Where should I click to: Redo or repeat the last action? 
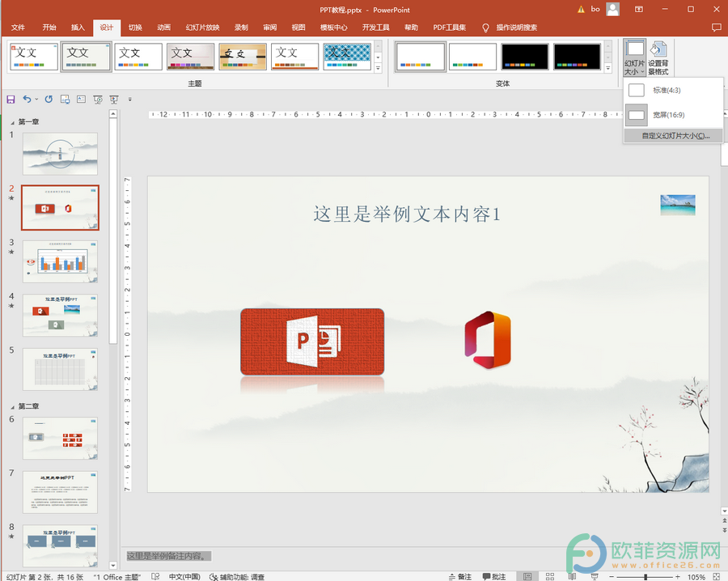[x=49, y=99]
